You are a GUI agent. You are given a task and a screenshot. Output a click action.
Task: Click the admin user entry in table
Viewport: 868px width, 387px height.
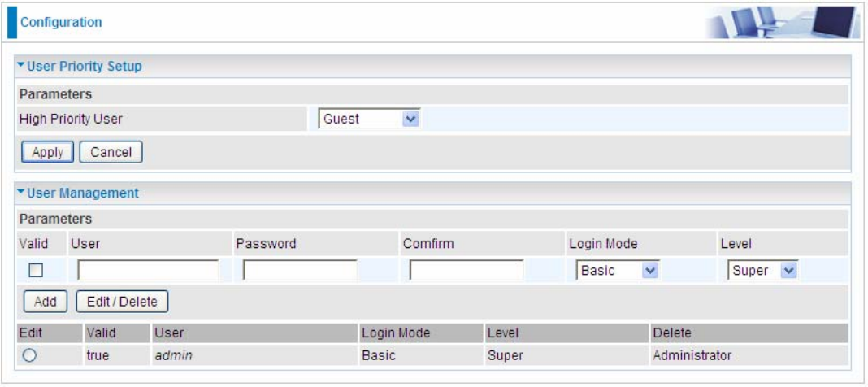tap(173, 356)
